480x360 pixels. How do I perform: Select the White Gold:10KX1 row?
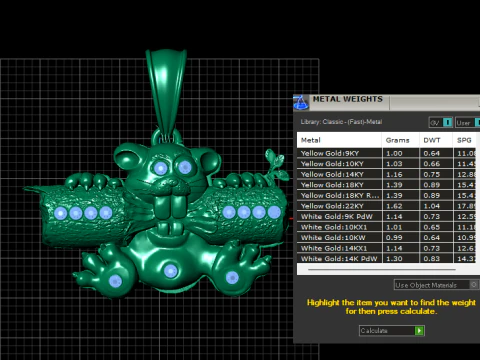[x=387, y=227]
